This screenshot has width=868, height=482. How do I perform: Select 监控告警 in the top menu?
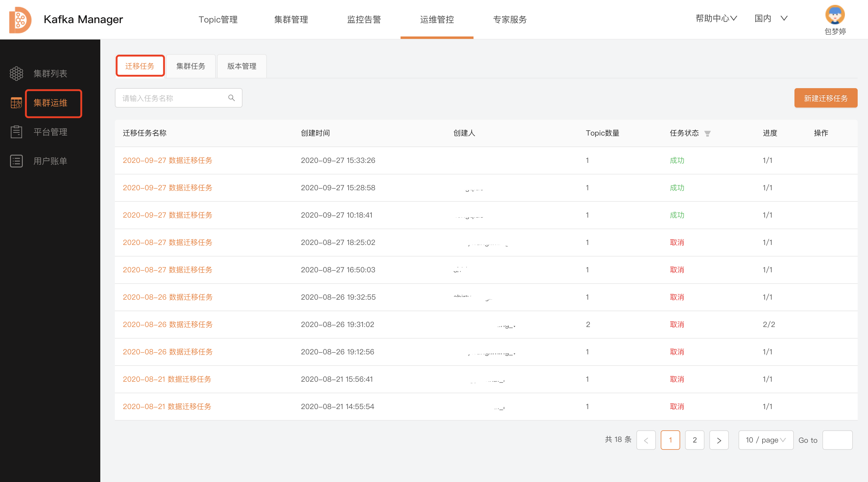click(364, 19)
